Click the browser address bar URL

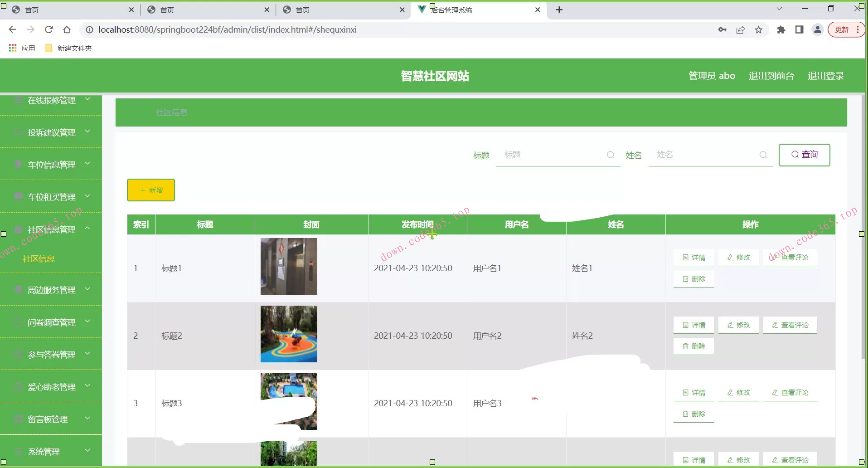[x=228, y=29]
